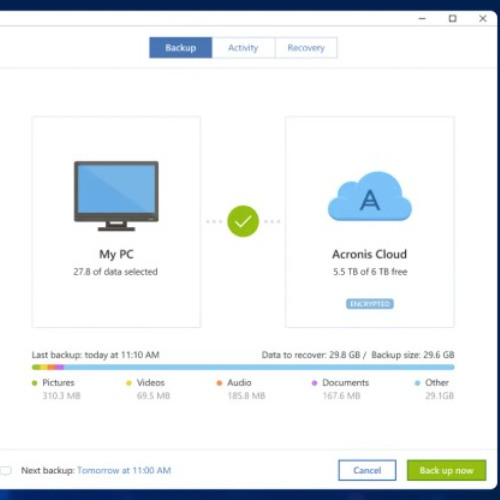The image size is (500, 500).
Task: Click the blue Other legend dot
Action: (417, 383)
